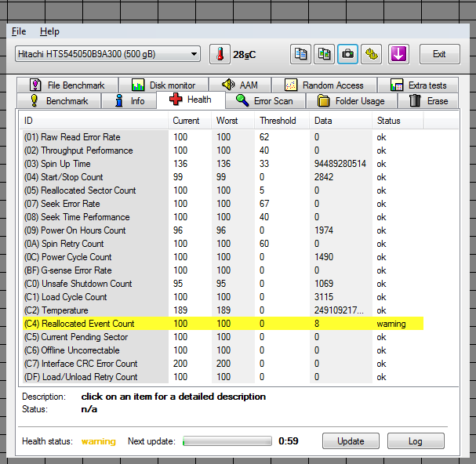The width and height of the screenshot is (476, 464).
Task: Click the thermometer temperature icon
Action: click(x=220, y=54)
